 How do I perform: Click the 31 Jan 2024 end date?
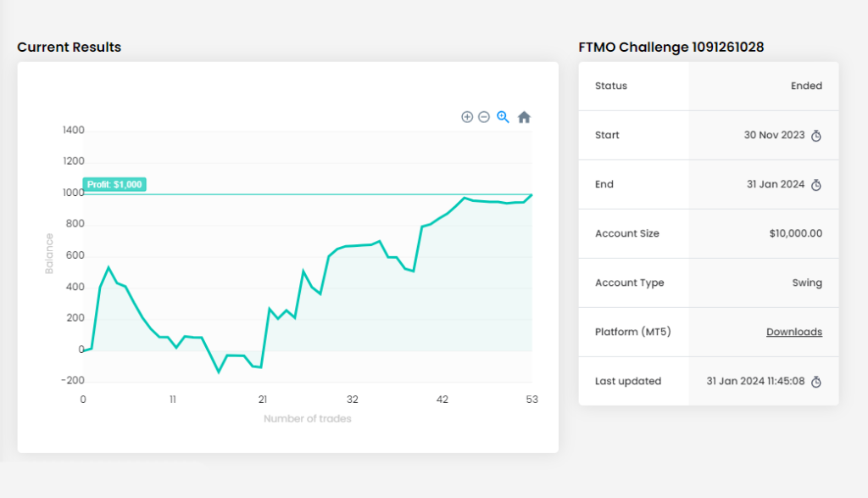[775, 184]
